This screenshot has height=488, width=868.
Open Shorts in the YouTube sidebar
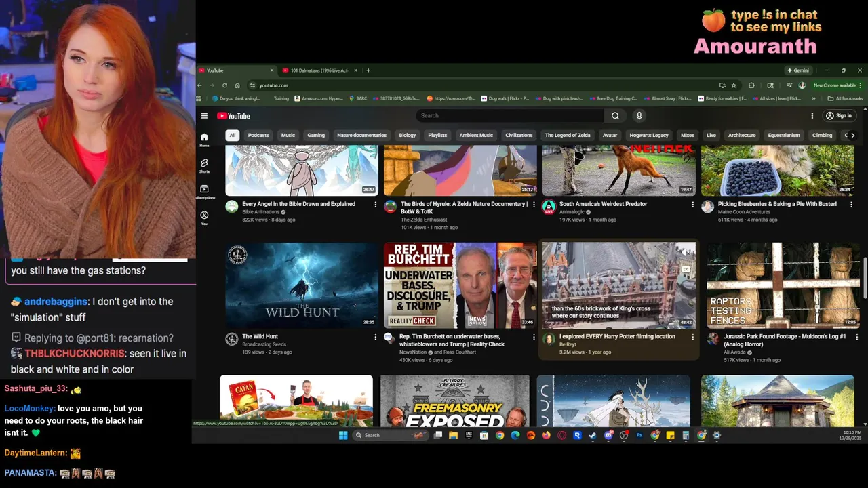tap(204, 166)
